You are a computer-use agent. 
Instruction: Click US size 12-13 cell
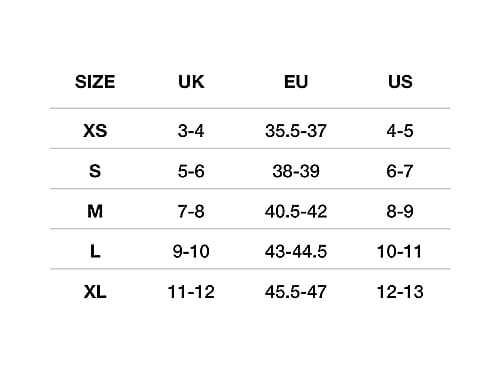[x=400, y=292]
